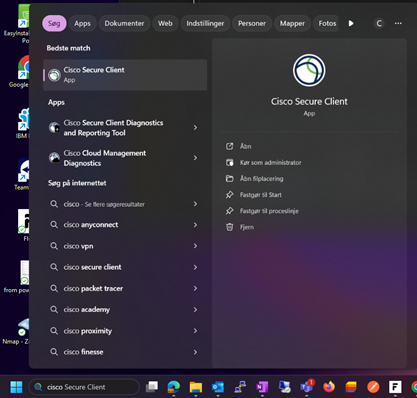Expand the cisco proximity suggestion chevron
Image resolution: width=417 pixels, height=398 pixels.
195,331
